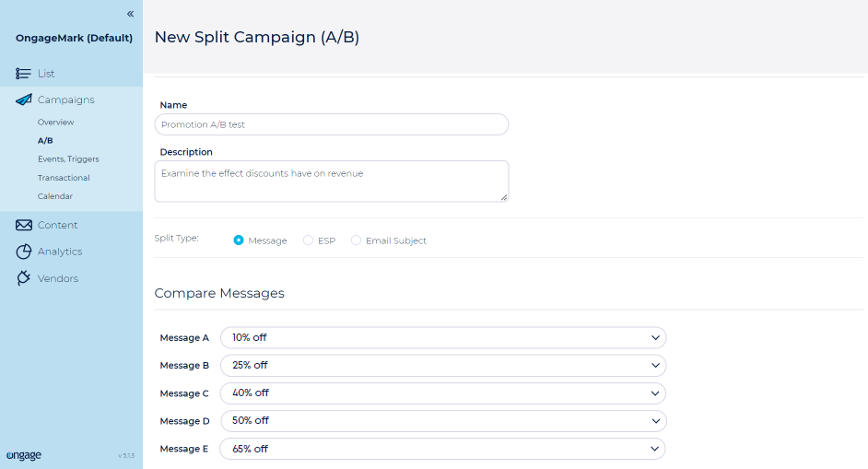Click the Campaigns paper plane icon
The height and width of the screenshot is (469, 868).
pos(24,100)
